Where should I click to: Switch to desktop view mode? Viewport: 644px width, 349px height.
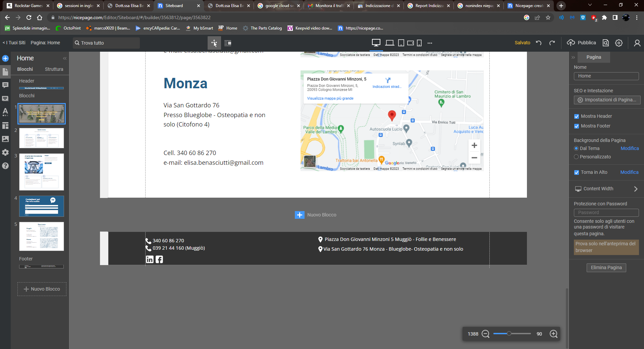point(376,43)
